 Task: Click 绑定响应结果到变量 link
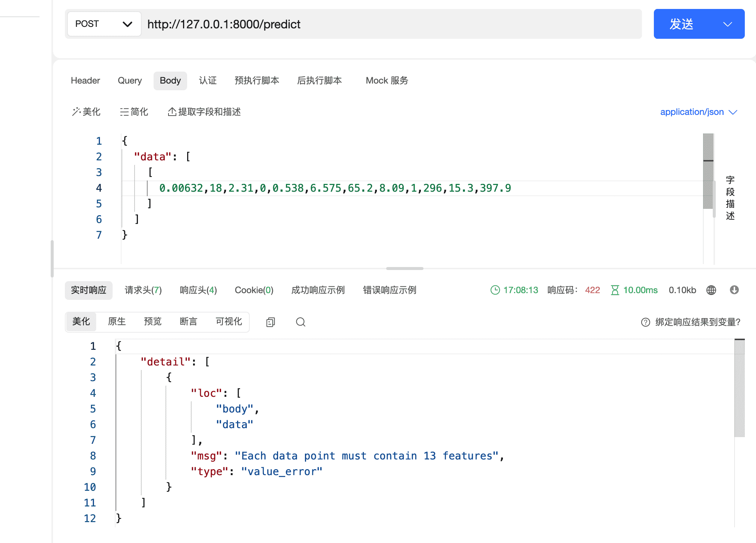coord(697,322)
